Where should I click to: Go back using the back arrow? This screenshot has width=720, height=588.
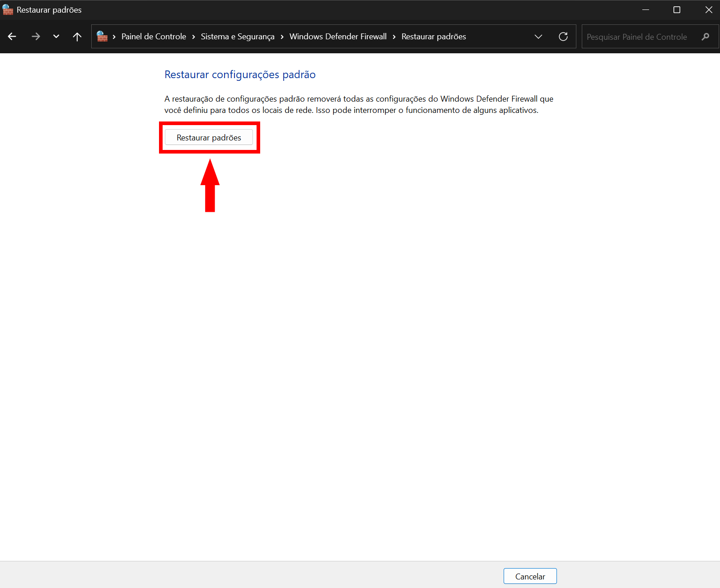tap(12, 37)
